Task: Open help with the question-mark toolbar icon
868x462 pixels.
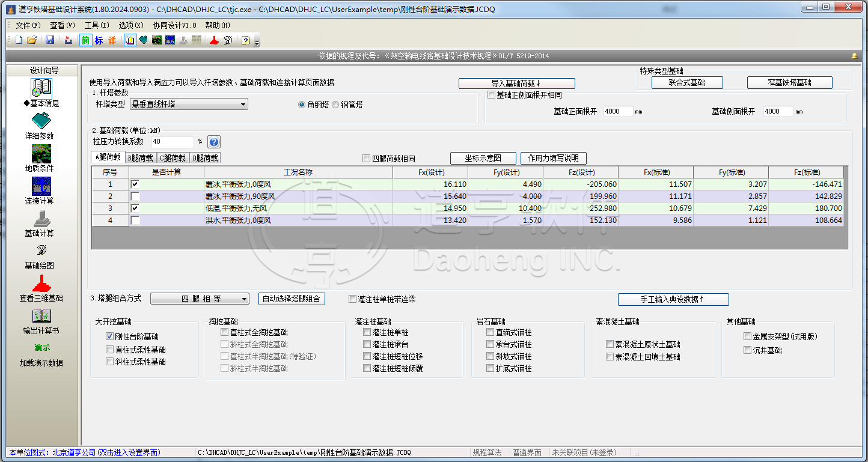Action: pos(245,40)
